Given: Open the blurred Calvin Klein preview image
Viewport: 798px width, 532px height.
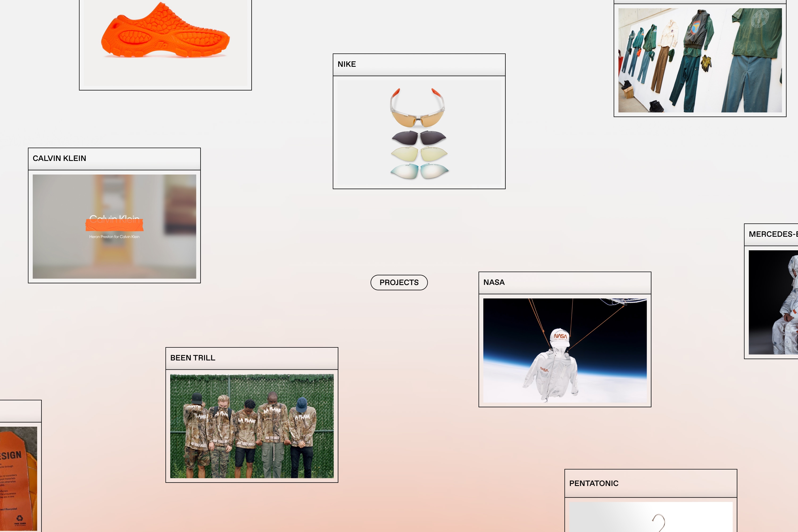Looking at the screenshot, I should click(114, 226).
